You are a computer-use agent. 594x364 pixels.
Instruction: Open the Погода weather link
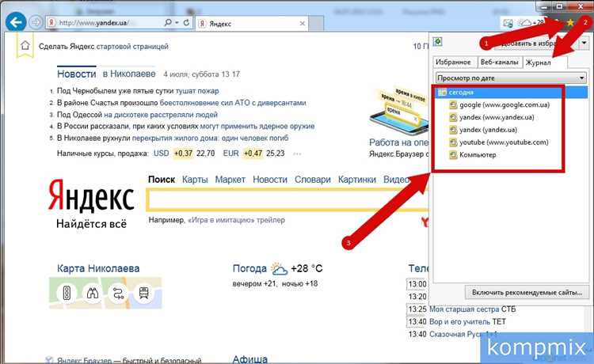(249, 269)
